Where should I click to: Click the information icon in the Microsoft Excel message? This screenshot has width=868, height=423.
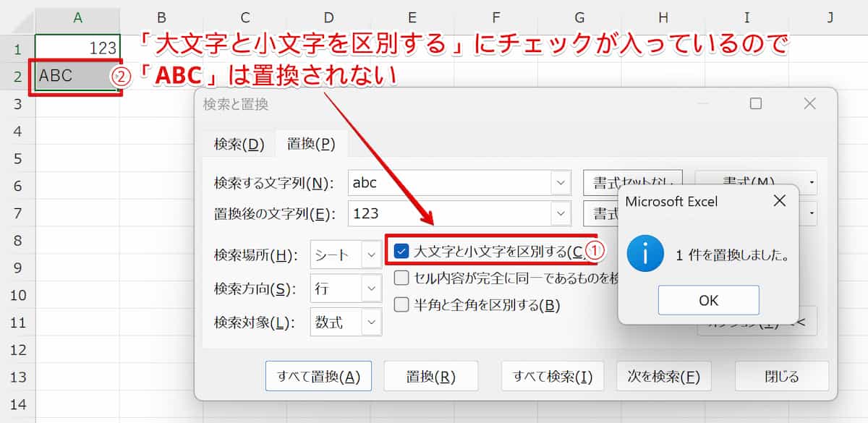point(644,253)
